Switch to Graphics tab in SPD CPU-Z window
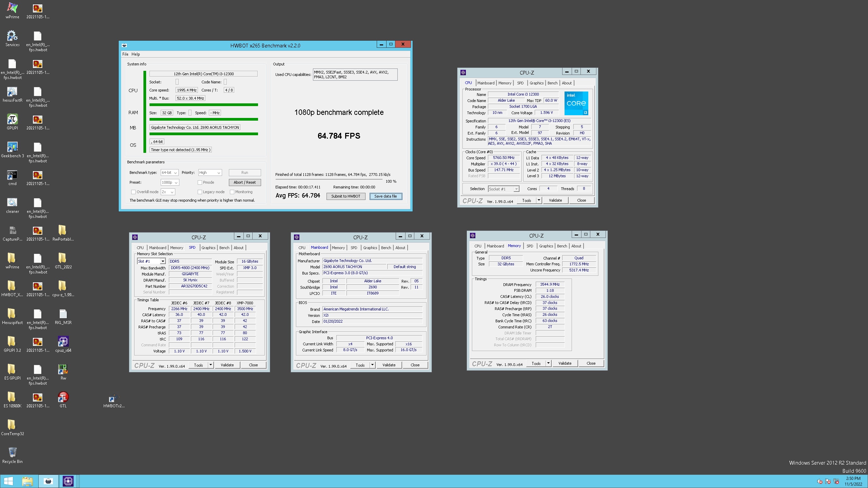 [208, 248]
